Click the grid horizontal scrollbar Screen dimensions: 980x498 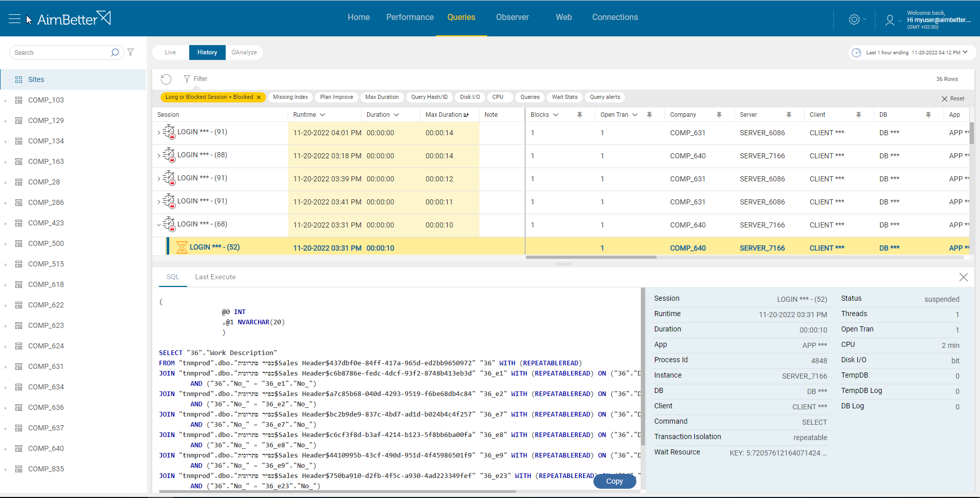pos(591,257)
